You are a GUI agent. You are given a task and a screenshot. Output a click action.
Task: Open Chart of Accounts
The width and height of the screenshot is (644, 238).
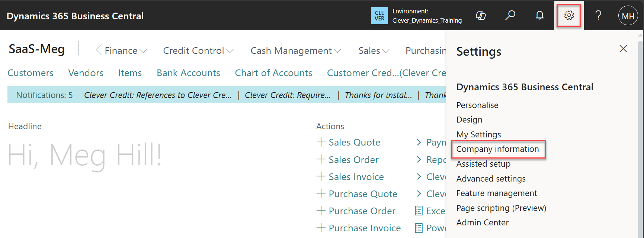click(x=273, y=73)
